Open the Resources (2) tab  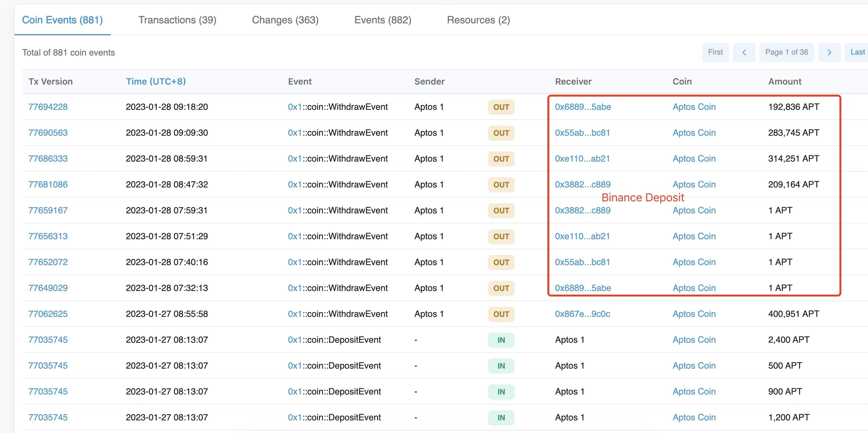tap(478, 20)
